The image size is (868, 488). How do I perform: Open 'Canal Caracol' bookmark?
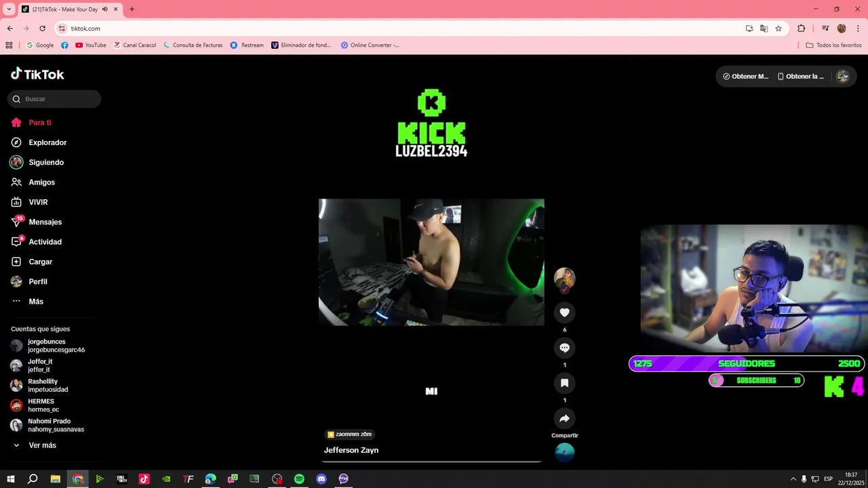[135, 45]
